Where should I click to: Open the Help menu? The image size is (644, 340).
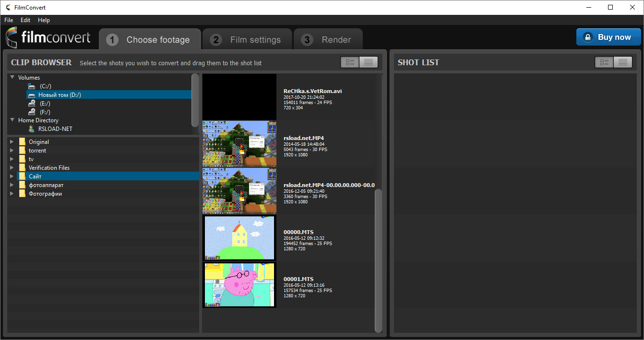[x=44, y=20]
